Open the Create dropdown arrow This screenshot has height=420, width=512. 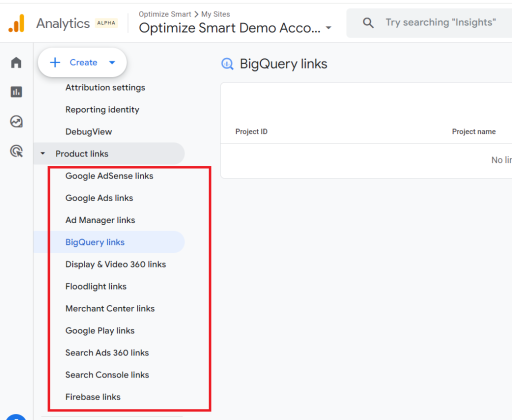pyautogui.click(x=112, y=62)
